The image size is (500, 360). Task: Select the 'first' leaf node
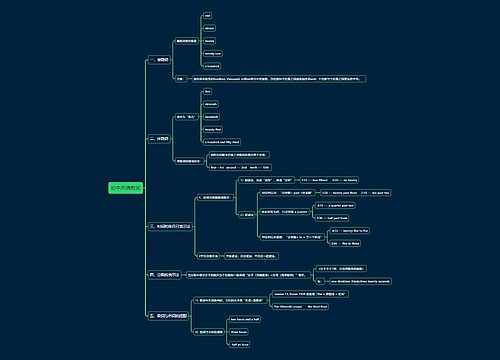click(207, 92)
